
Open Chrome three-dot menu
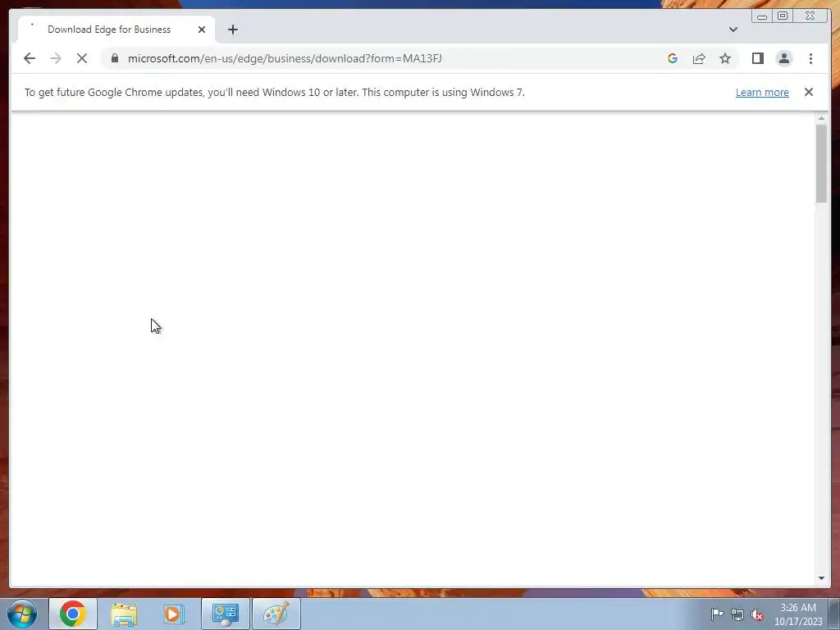click(x=810, y=58)
